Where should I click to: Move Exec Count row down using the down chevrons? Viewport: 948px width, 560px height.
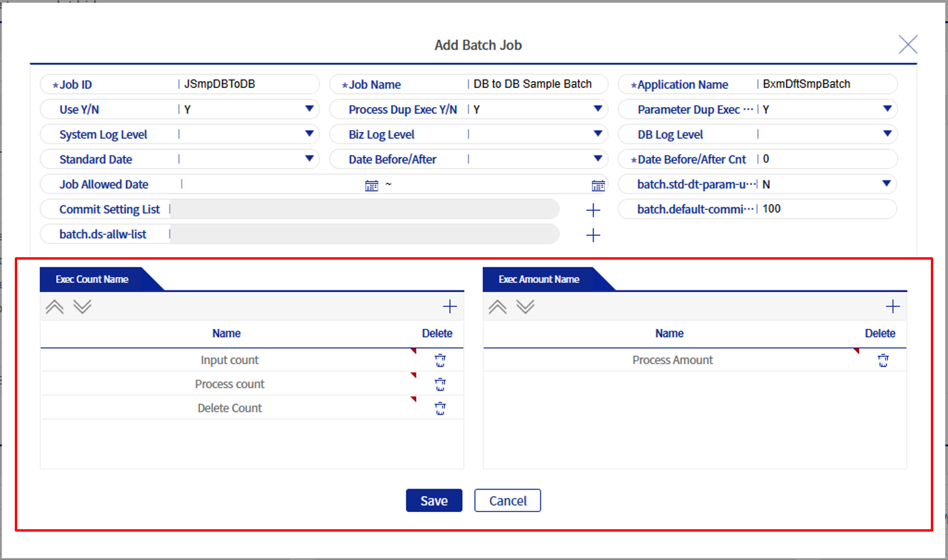pyautogui.click(x=83, y=306)
